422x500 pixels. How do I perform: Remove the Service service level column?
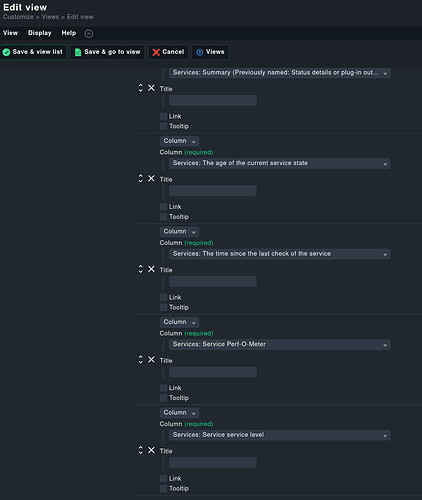151,450
